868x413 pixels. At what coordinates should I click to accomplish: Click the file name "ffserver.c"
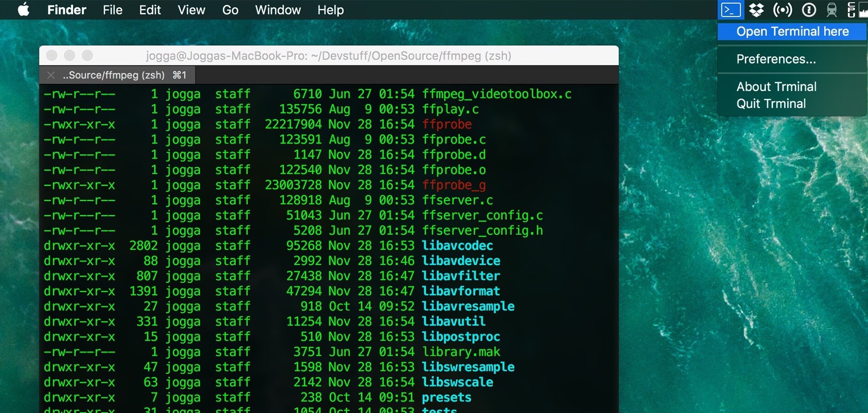tap(458, 200)
